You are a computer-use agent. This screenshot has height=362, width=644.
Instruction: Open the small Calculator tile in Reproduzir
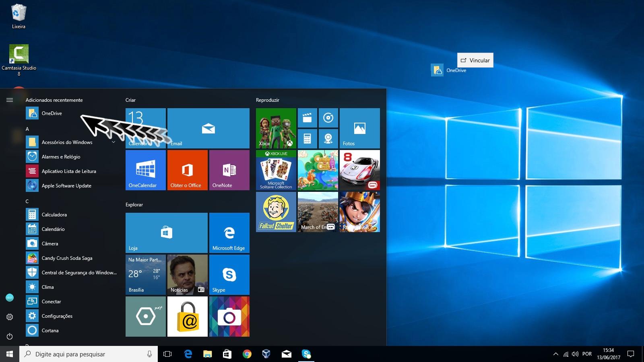click(308, 139)
